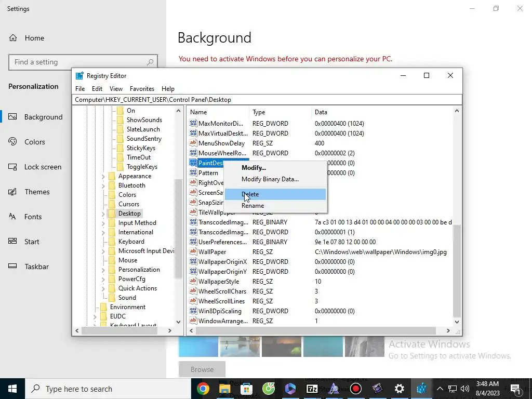The height and width of the screenshot is (399, 532).
Task: Expand the Appearance registry key
Action: (x=103, y=177)
